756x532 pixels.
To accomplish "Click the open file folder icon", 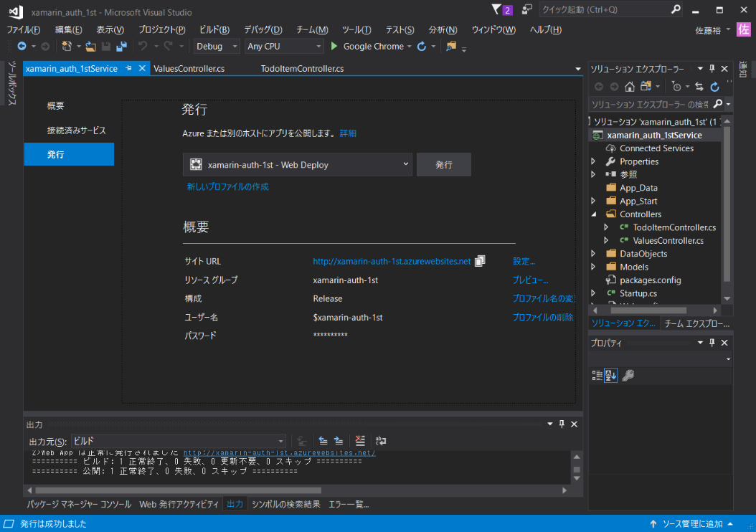I will click(x=90, y=47).
